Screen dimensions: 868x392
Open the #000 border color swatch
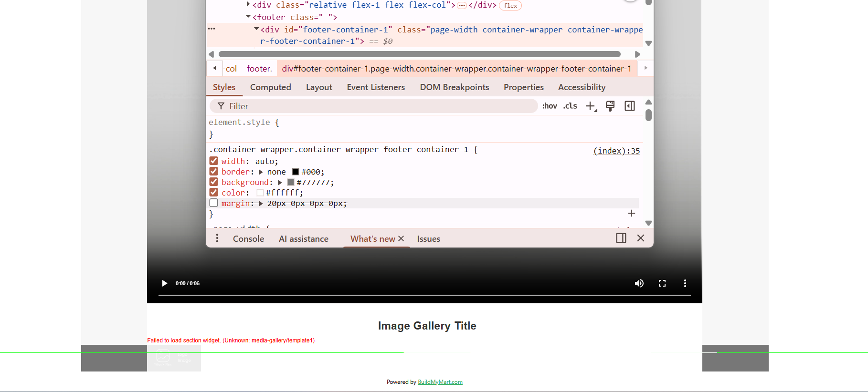coord(296,172)
